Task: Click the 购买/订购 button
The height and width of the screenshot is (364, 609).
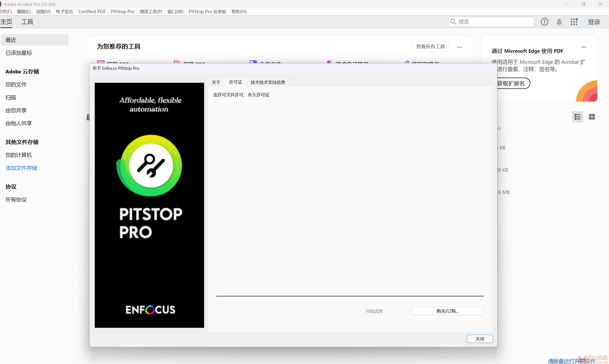Action: pyautogui.click(x=448, y=311)
